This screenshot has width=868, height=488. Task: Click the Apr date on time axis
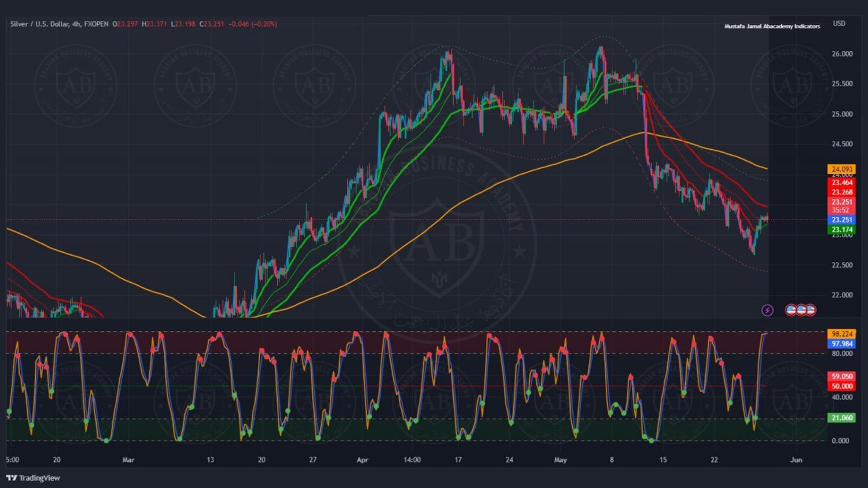tap(362, 460)
